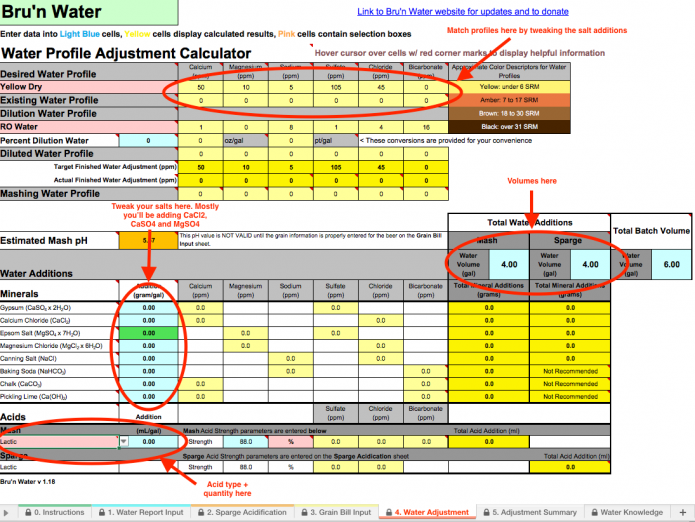This screenshot has height=522, width=695.
Task: Open the Lactic acid type dropdown arrow
Action: coord(124,441)
